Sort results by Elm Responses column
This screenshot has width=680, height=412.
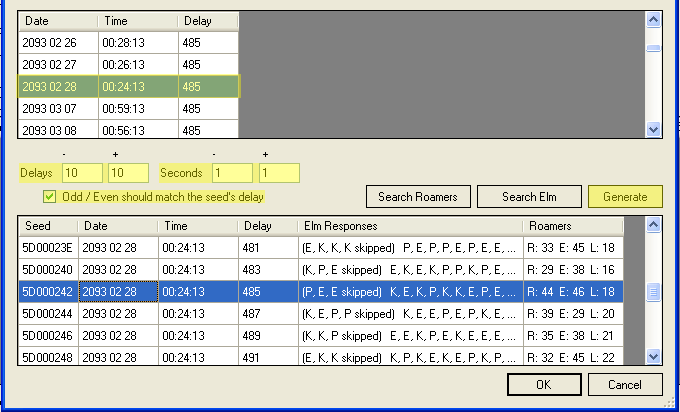tap(409, 227)
